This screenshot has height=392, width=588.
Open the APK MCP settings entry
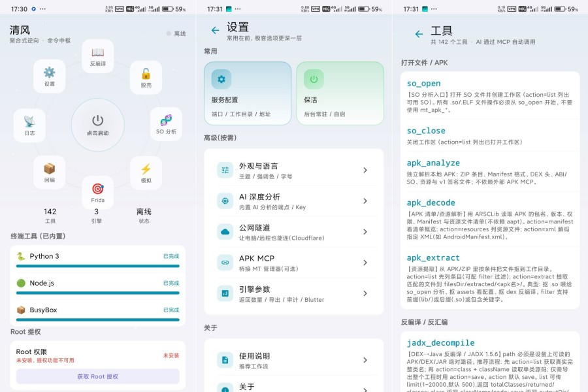293,263
